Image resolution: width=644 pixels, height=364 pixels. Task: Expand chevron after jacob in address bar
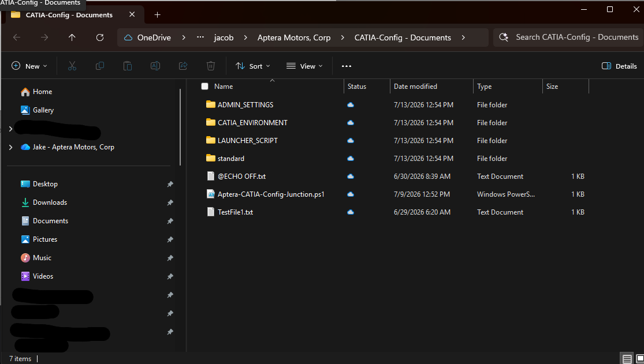click(245, 37)
